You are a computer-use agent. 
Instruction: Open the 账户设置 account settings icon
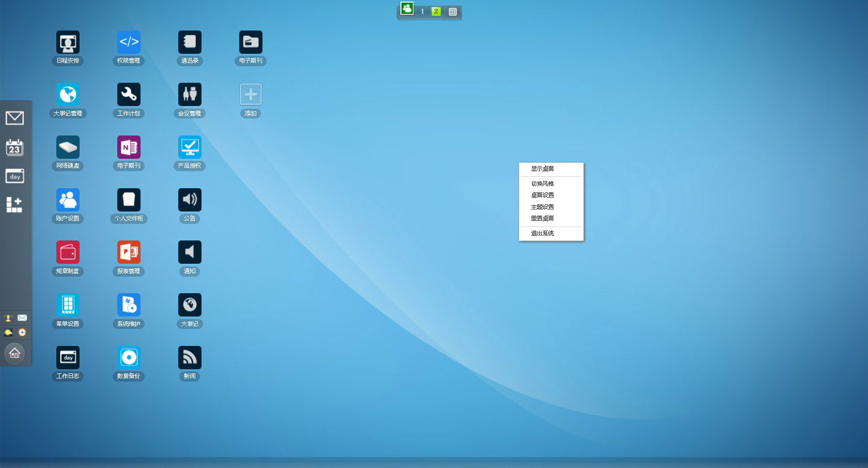pos(68,200)
